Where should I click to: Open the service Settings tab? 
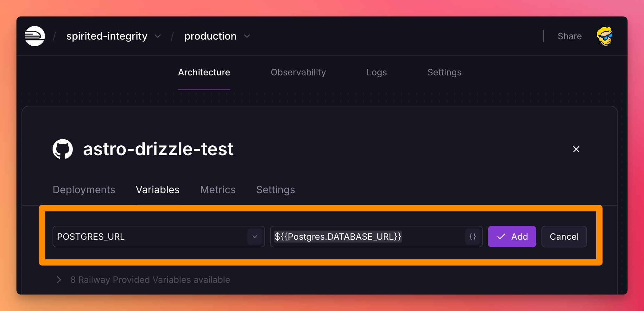pyautogui.click(x=275, y=190)
